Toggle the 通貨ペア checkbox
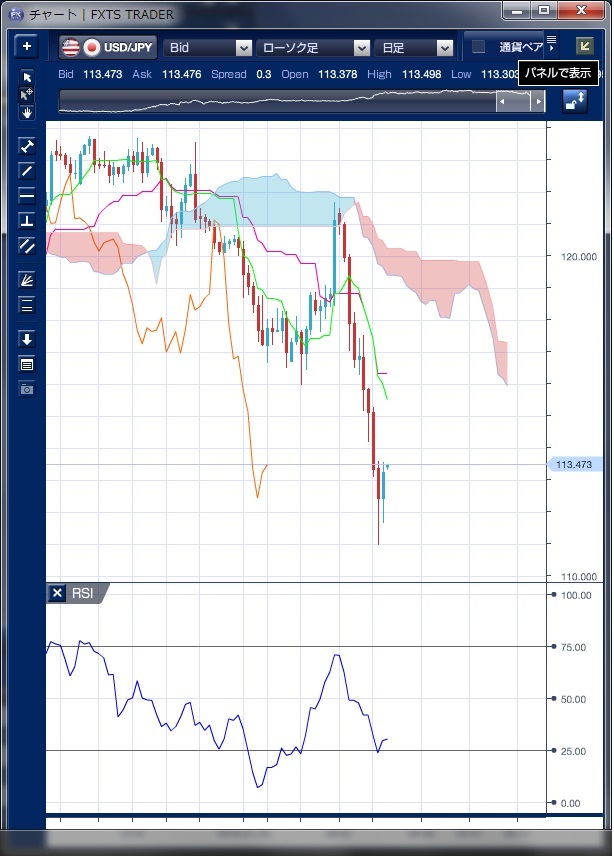 pos(479,47)
